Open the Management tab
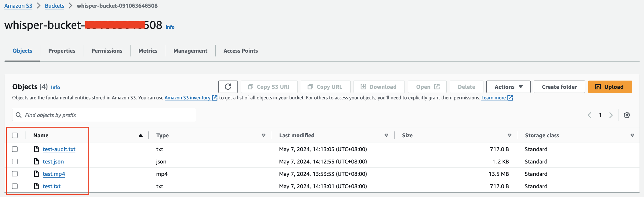The height and width of the screenshot is (197, 644). click(190, 51)
